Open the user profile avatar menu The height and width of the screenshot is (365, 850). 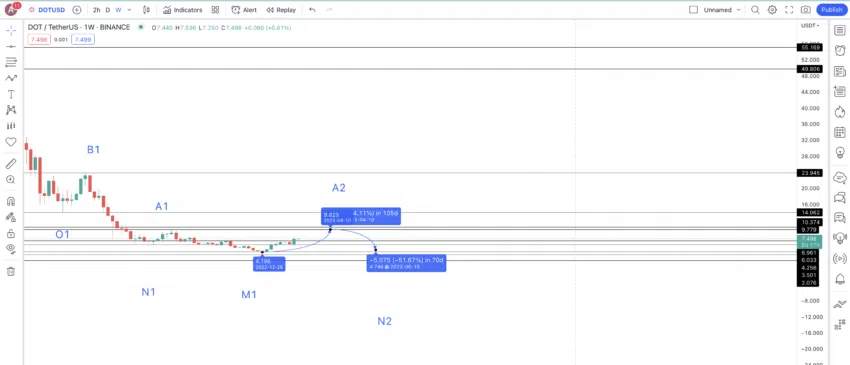11,9
